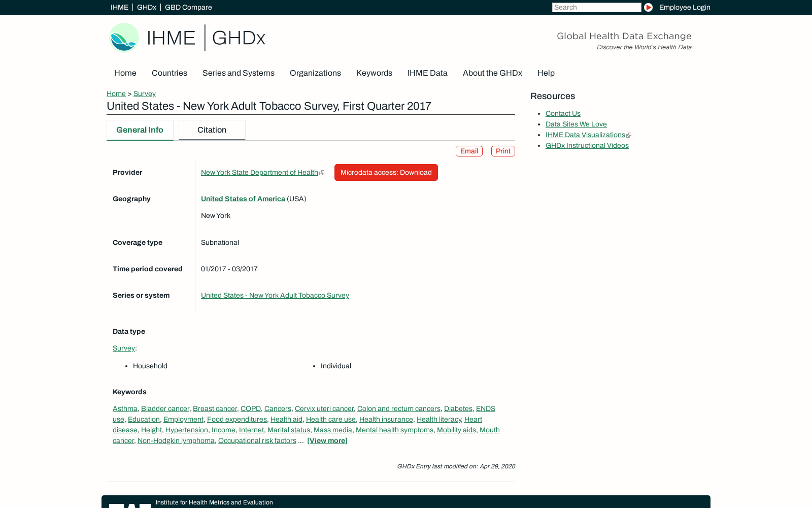Open GBD Compare in top bar
This screenshot has height=508, width=812.
click(x=188, y=7)
